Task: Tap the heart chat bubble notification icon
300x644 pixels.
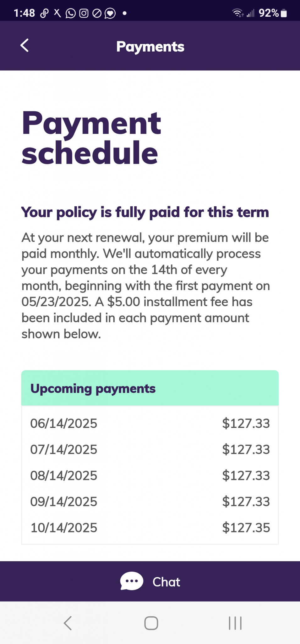Action: (x=110, y=13)
